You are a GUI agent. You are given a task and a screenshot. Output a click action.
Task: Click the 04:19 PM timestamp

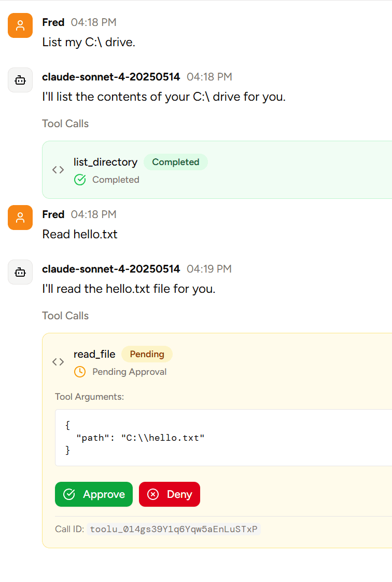tap(209, 269)
